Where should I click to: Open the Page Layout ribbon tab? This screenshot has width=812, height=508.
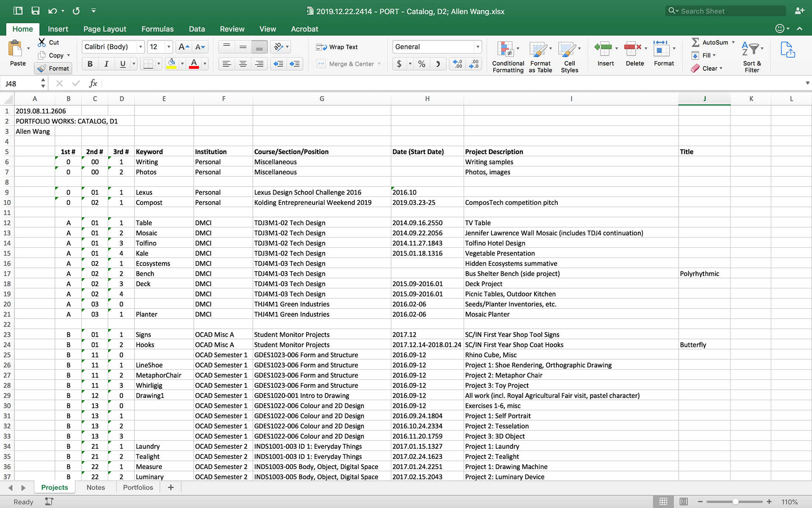click(x=105, y=29)
